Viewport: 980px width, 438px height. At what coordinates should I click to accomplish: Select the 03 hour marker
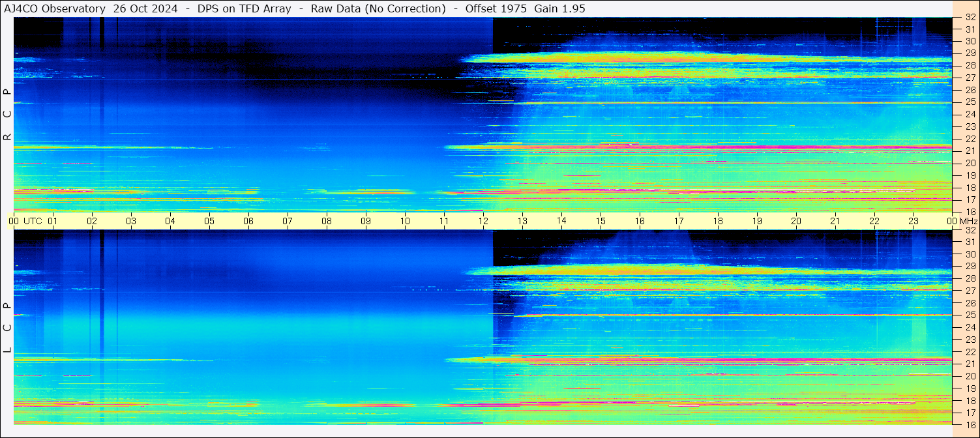(x=131, y=221)
